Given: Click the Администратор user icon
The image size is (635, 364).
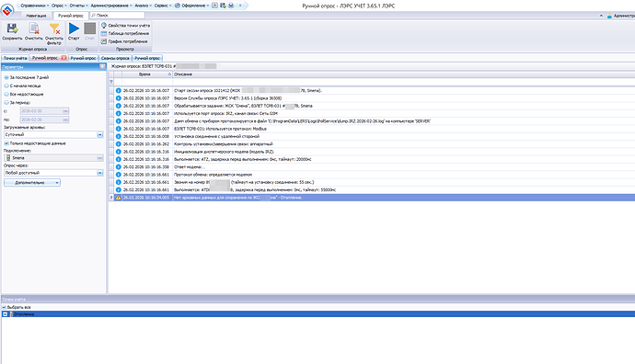Looking at the screenshot, I should [609, 16].
